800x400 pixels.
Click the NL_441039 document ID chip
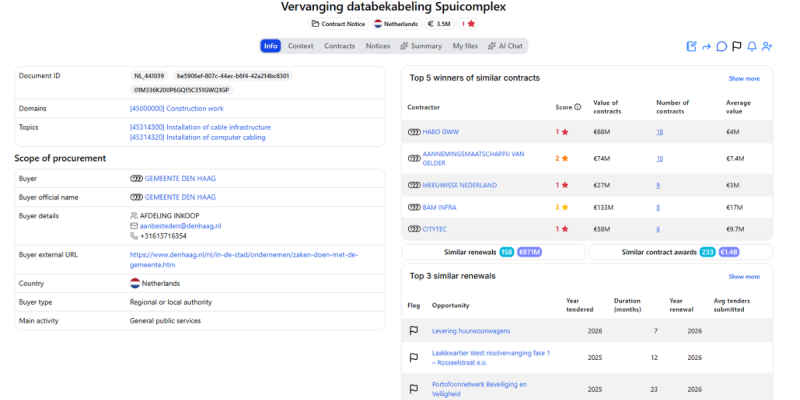pyautogui.click(x=149, y=76)
